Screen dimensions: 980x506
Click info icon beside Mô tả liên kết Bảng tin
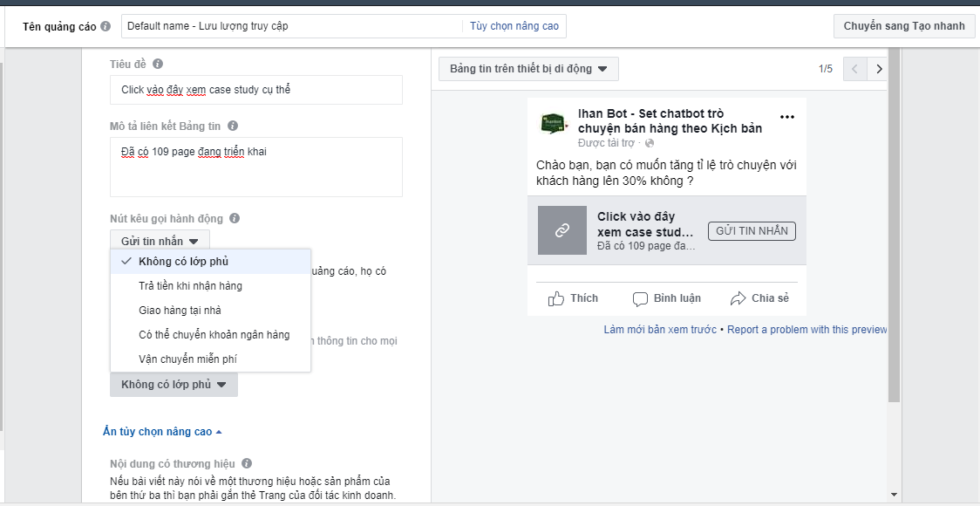click(233, 126)
